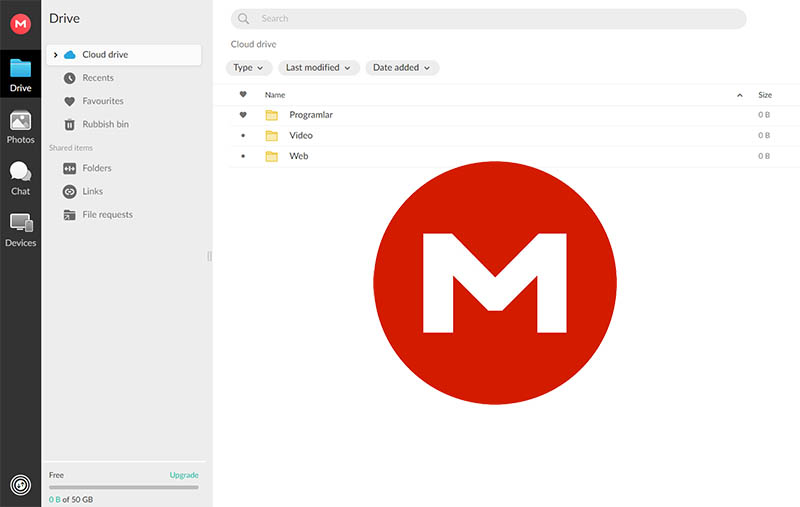This screenshot has height=507, width=800.
Task: Click the Cloud drive cloud icon
Action: 70,55
